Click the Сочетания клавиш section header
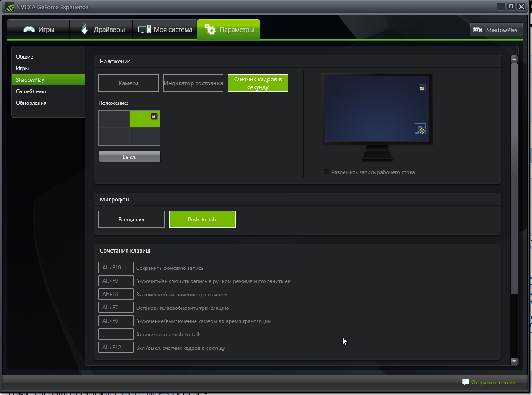Screen dimensions: 532x395 tap(125, 251)
